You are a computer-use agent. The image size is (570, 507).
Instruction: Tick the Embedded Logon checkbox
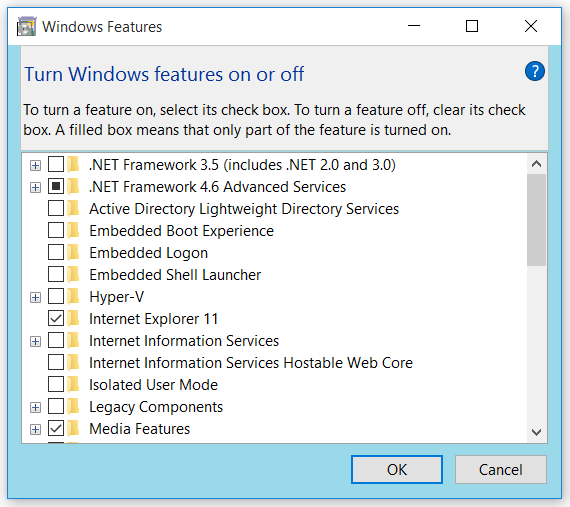[56, 253]
